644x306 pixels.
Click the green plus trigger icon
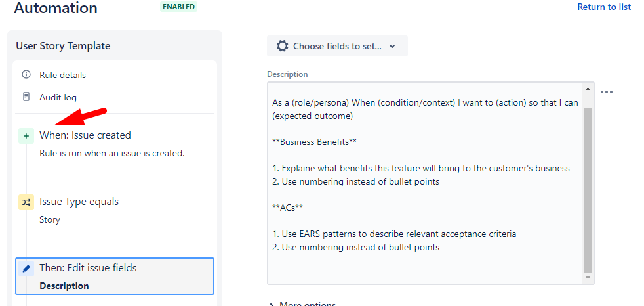coord(26,135)
